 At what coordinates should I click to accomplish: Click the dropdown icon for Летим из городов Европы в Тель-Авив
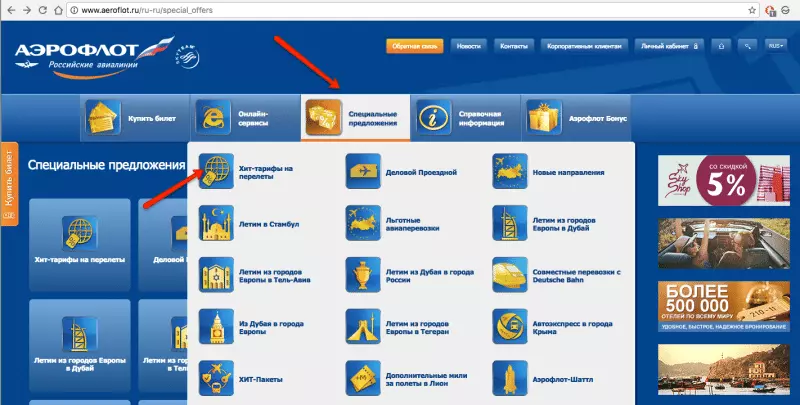pyautogui.click(x=216, y=275)
